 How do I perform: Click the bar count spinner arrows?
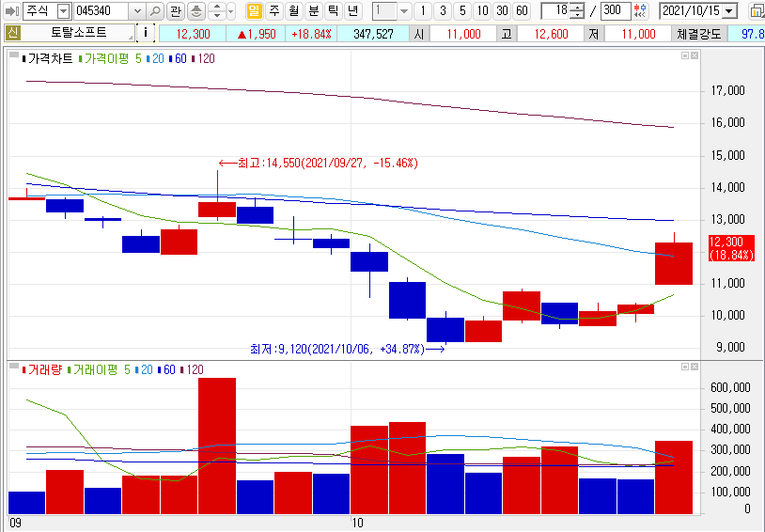(x=577, y=10)
